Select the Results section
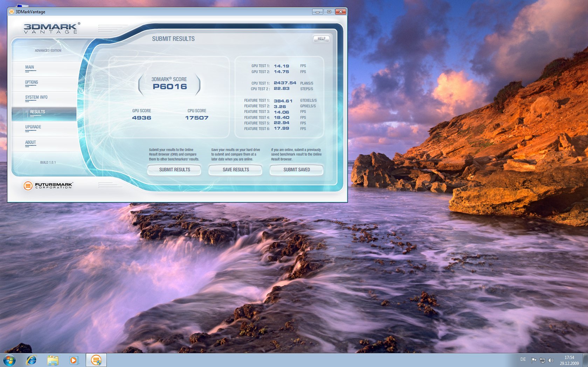 pyautogui.click(x=37, y=112)
